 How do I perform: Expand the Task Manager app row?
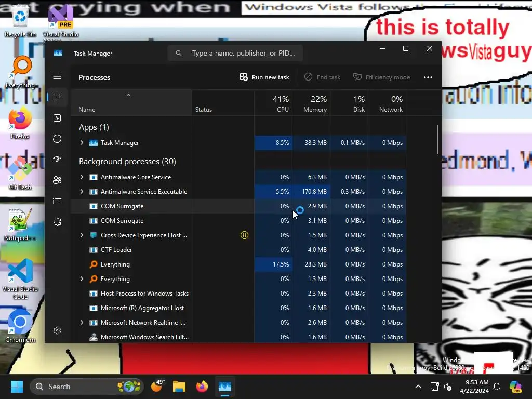click(x=82, y=143)
